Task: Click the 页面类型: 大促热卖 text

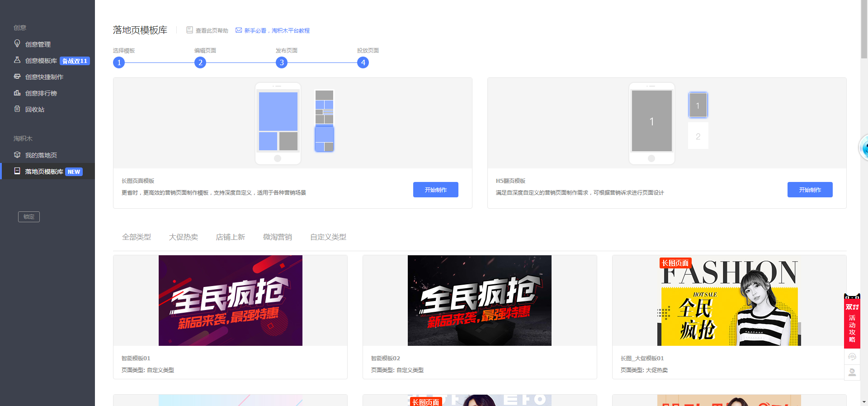Action: [x=644, y=370]
